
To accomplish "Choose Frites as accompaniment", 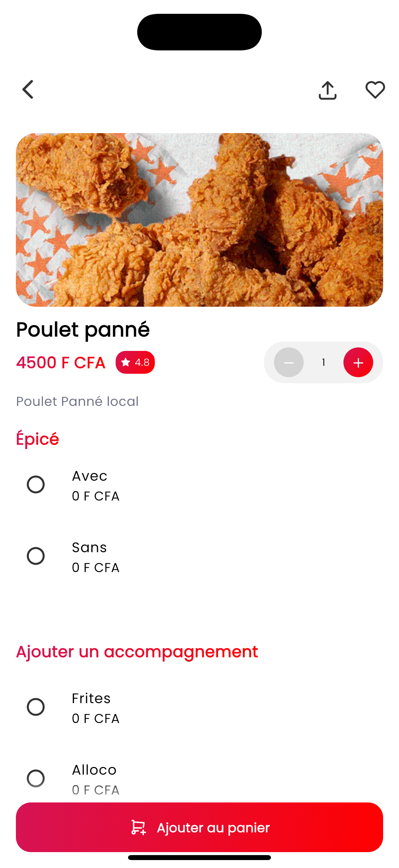I will pyautogui.click(x=36, y=707).
